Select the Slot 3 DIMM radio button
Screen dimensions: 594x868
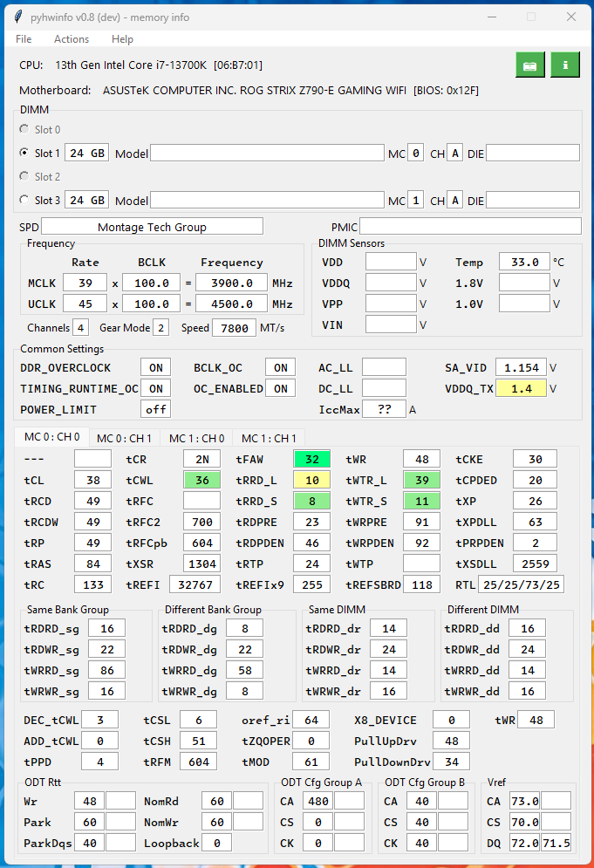coord(24,201)
